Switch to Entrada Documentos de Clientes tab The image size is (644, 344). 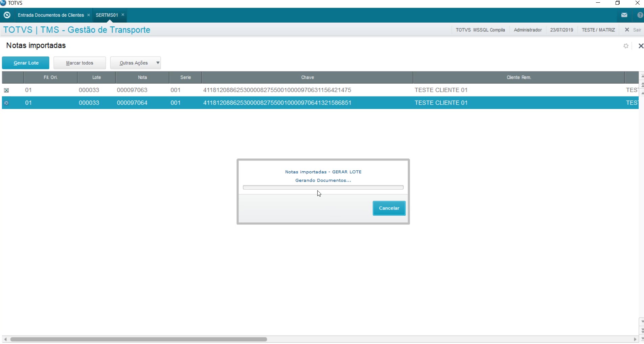tap(51, 15)
